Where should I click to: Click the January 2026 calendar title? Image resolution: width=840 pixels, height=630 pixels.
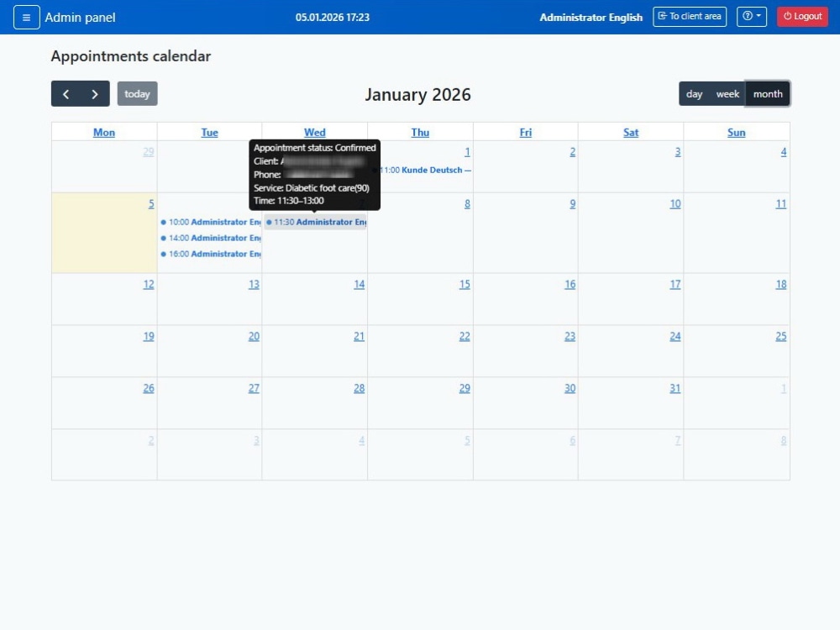(417, 94)
